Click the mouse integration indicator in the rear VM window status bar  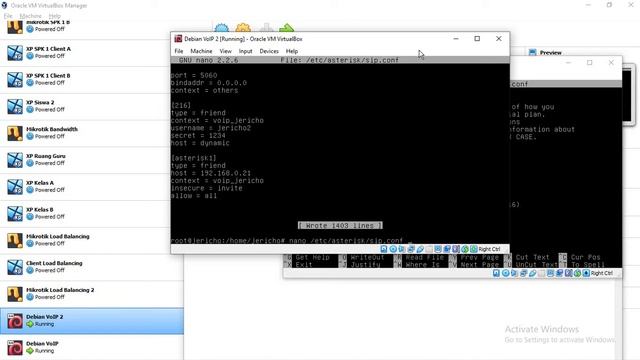[x=578, y=273]
